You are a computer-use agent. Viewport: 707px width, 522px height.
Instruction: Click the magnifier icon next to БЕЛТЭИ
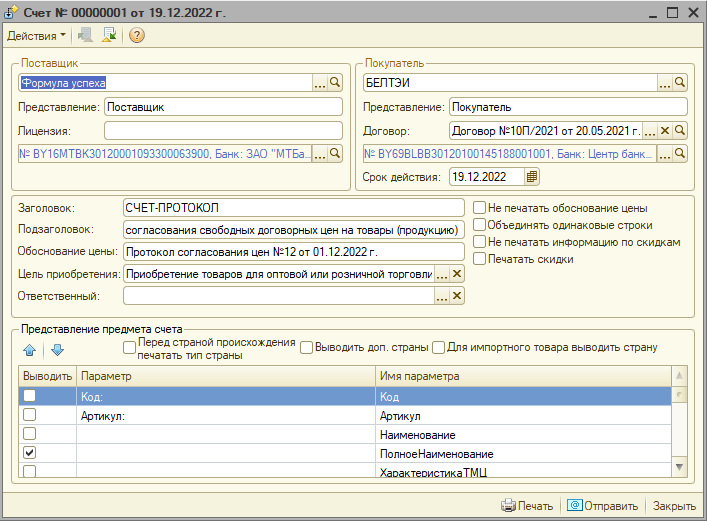click(680, 83)
